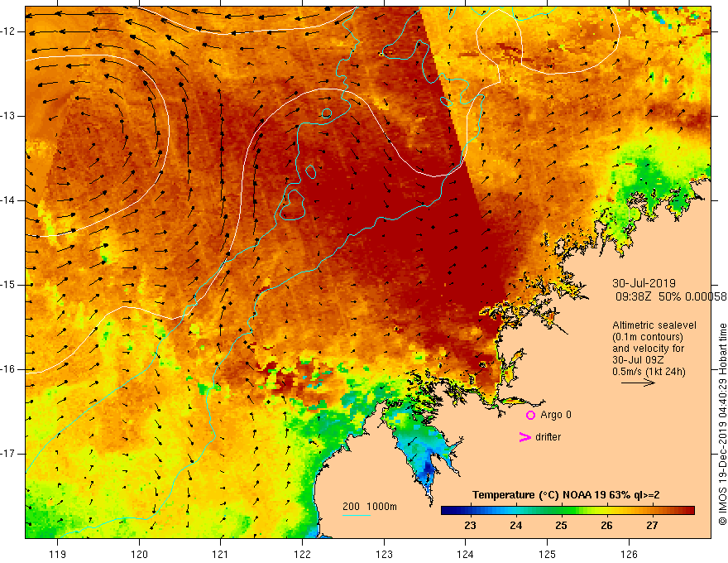Click the longitude axis label '125'
This screenshot has width=728, height=563.
click(548, 554)
